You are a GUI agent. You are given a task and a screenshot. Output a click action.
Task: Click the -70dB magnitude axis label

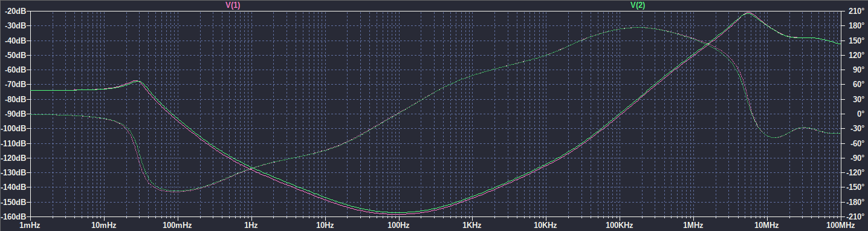coord(16,85)
